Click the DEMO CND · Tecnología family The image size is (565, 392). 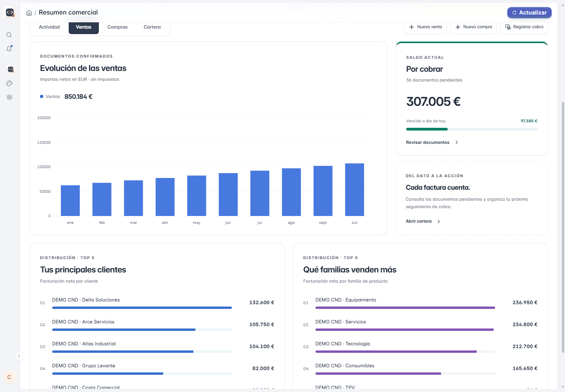(343, 344)
